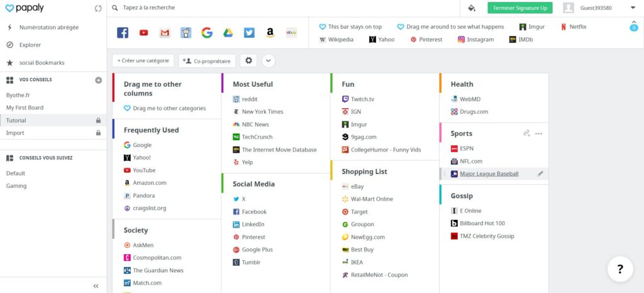The width and height of the screenshot is (644, 293).
Task: Toggle the Import board lock icon
Action: tap(98, 133)
